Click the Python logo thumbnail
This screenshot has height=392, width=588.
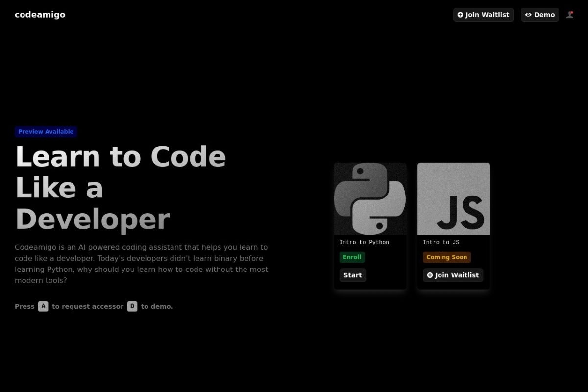tap(370, 199)
